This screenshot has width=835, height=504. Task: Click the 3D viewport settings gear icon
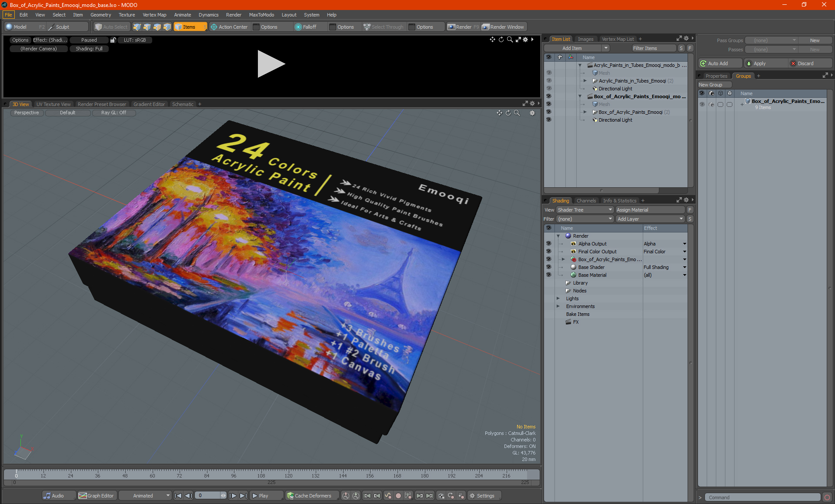tap(532, 113)
